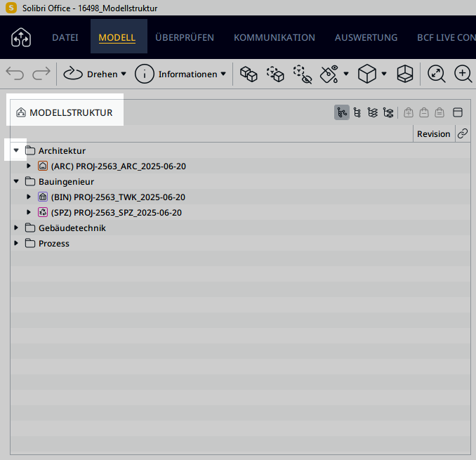This screenshot has height=460, width=476.
Task: Click the Prozess folder icon
Action: pyautogui.click(x=30, y=243)
